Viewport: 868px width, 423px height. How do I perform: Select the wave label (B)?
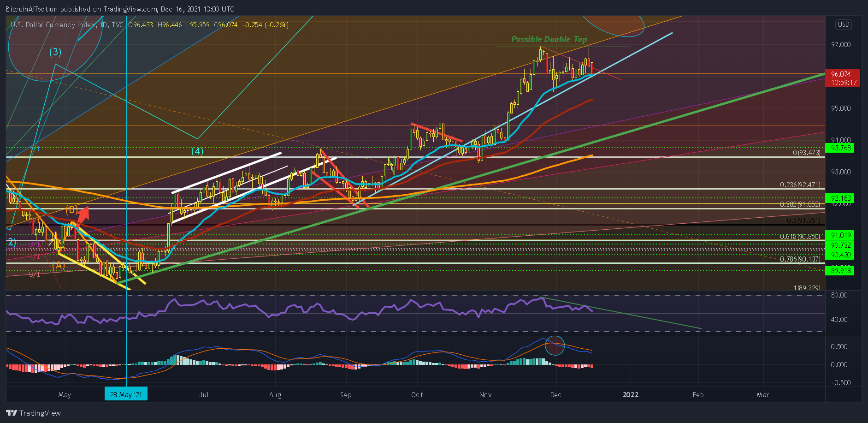71,210
